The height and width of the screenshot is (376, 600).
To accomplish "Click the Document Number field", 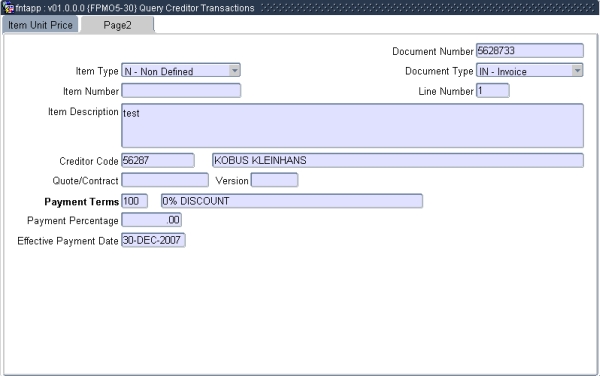I will click(530, 50).
